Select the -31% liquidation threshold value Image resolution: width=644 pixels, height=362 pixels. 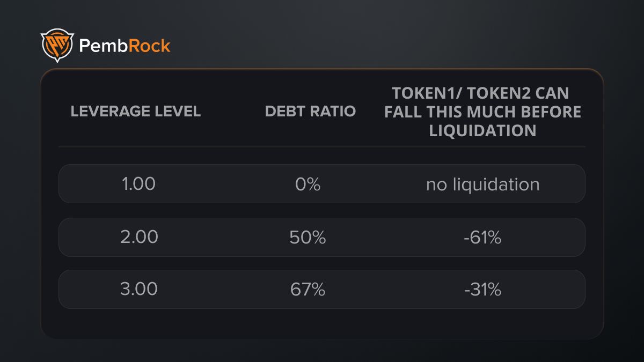pos(482,290)
